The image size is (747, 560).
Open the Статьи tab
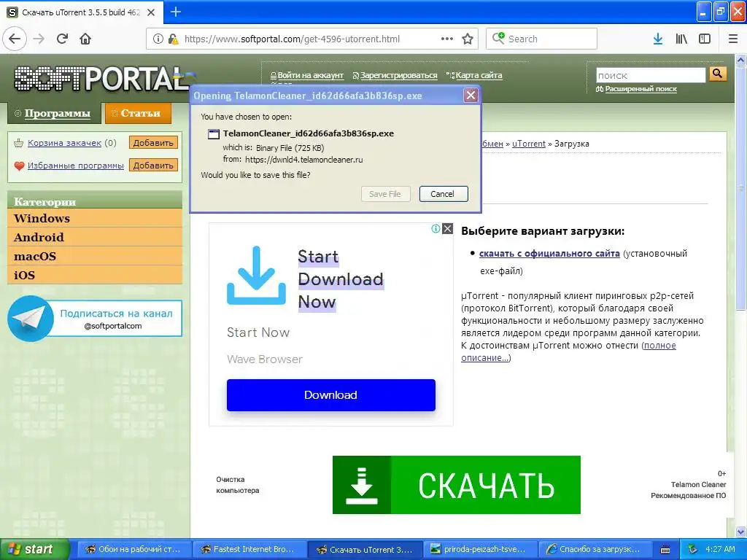click(x=138, y=113)
